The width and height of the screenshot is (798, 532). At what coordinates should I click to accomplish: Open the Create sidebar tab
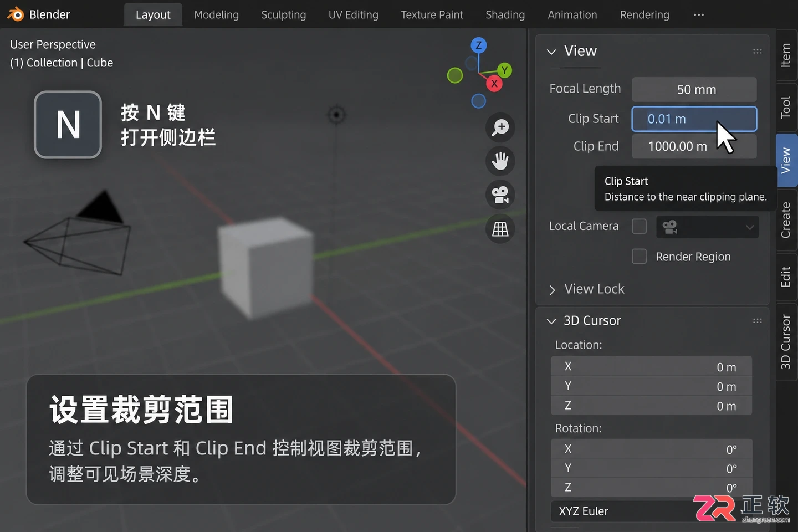coord(786,219)
